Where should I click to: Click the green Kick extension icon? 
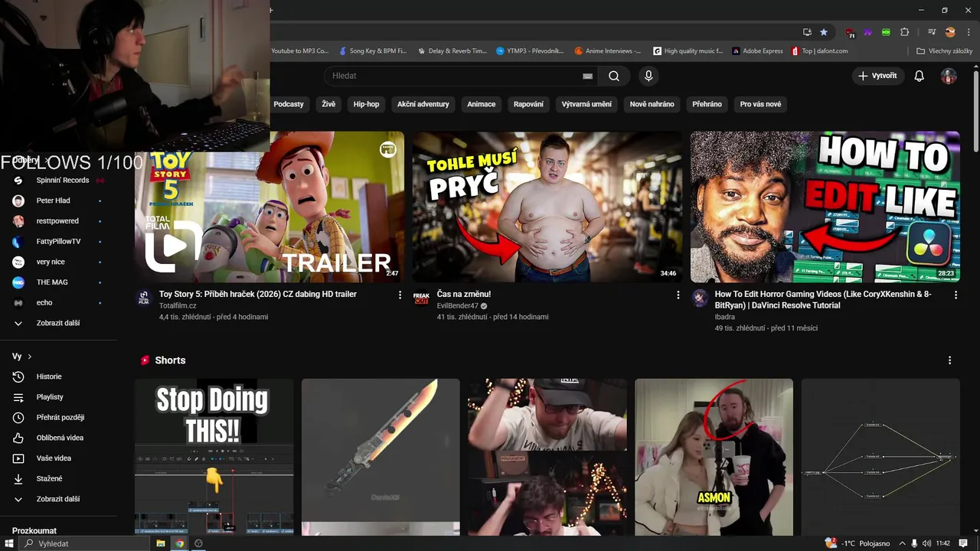coord(886,32)
